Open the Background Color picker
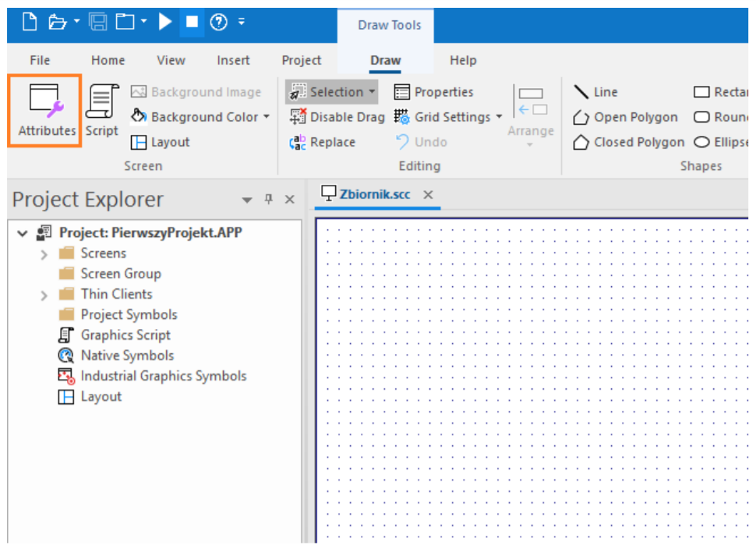The height and width of the screenshot is (549, 756). 267,117
